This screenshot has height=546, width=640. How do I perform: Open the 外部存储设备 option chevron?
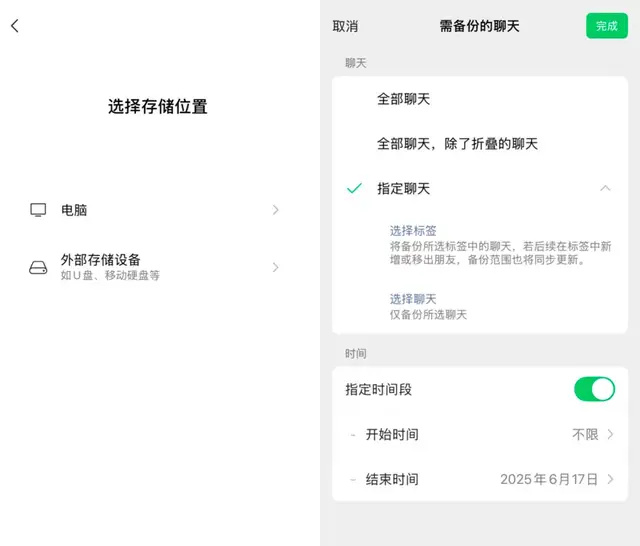tap(276, 267)
